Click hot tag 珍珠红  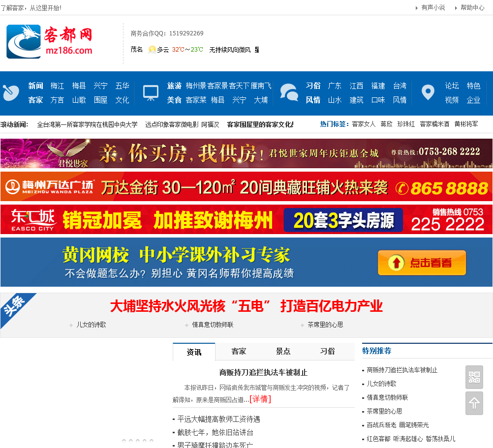[x=406, y=124]
